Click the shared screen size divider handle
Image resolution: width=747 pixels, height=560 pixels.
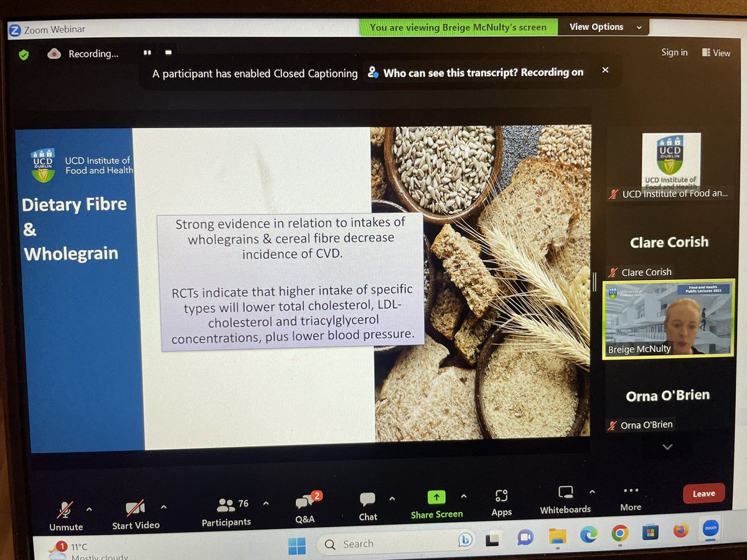(x=595, y=283)
